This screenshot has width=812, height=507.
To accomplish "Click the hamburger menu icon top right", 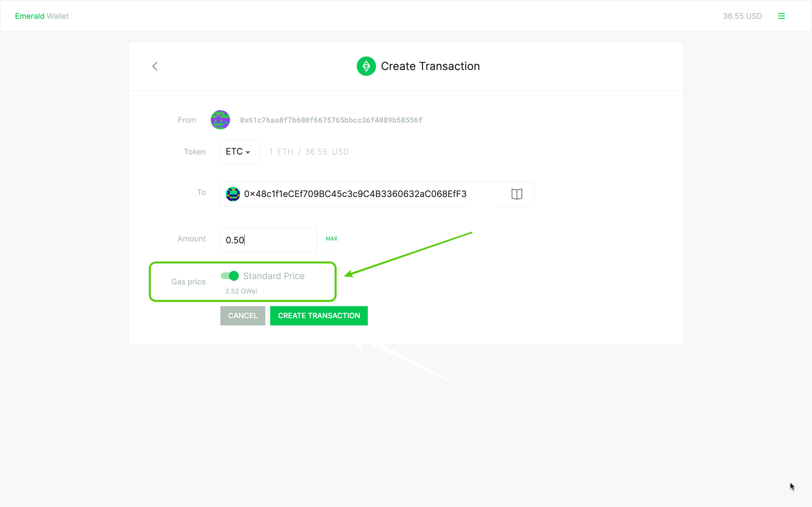I will click(x=782, y=16).
